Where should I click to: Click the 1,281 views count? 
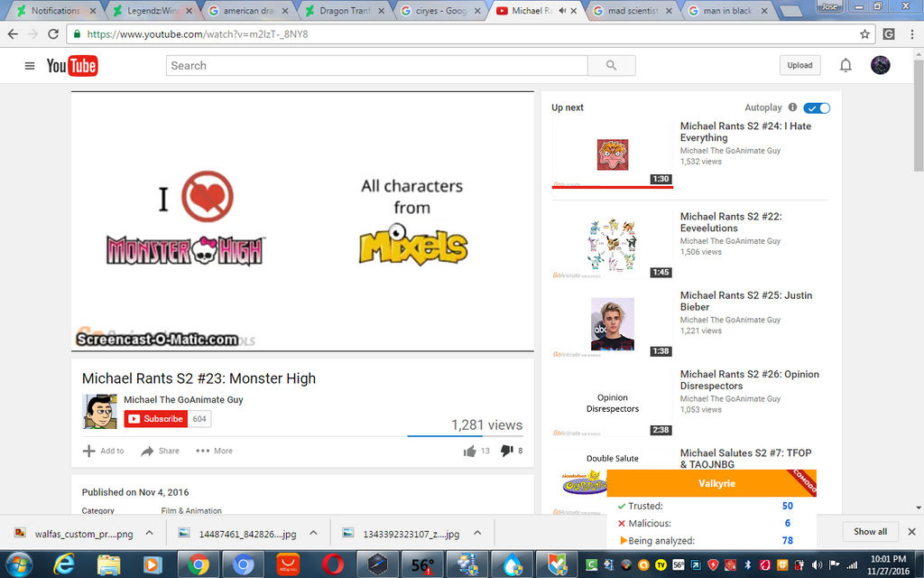click(486, 424)
